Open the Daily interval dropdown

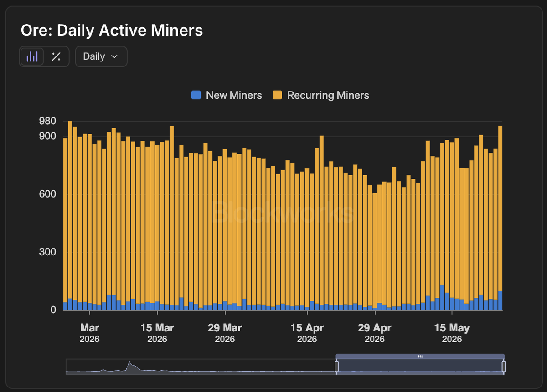(x=101, y=56)
